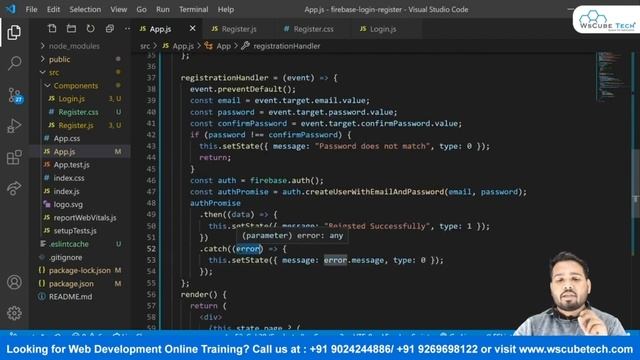Click the VS Code logo icon

point(11,9)
